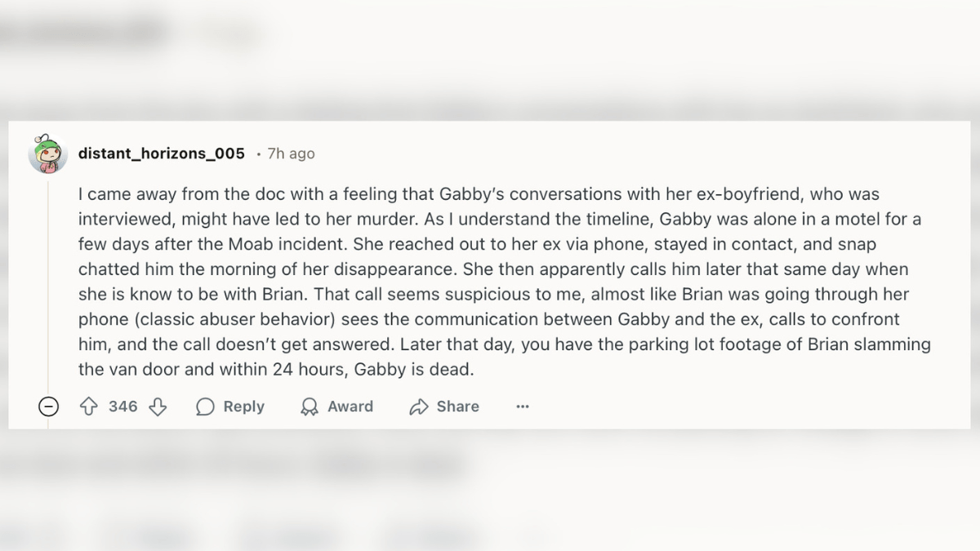Click the Reply speech bubble icon
The height and width of the screenshot is (551, 980).
[204, 406]
